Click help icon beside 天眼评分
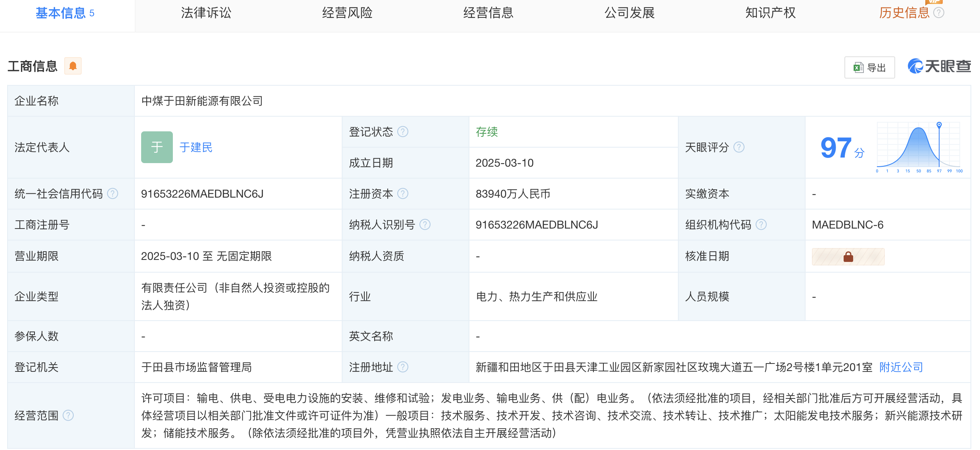Screen dimensions: 980x450 (739, 147)
